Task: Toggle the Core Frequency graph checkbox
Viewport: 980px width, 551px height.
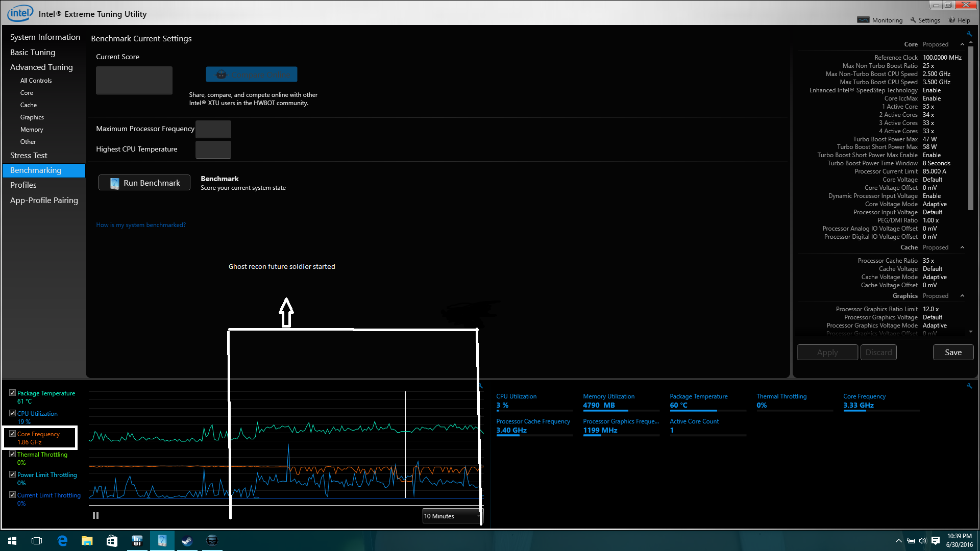Action: point(12,434)
